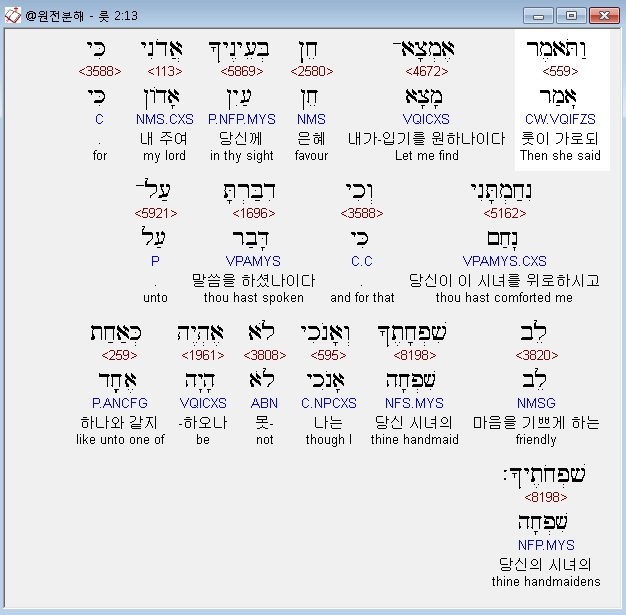Select the gloss 'in thy sight'

pos(242,156)
